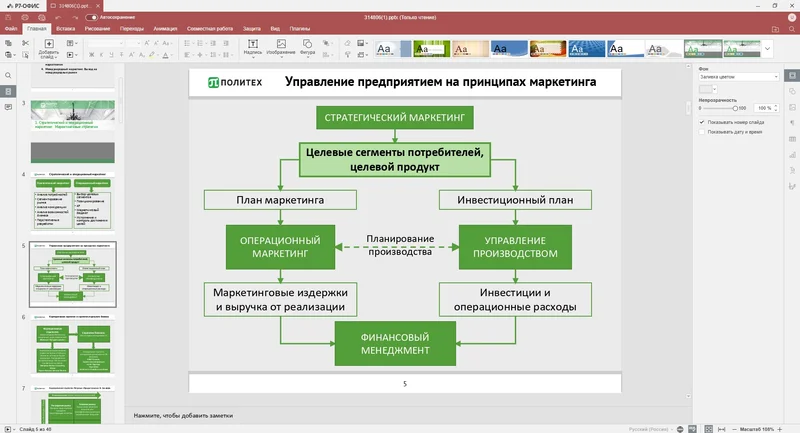Click the slides panel icon in left sidebar
This screenshot has width=800, height=433.
8,91
